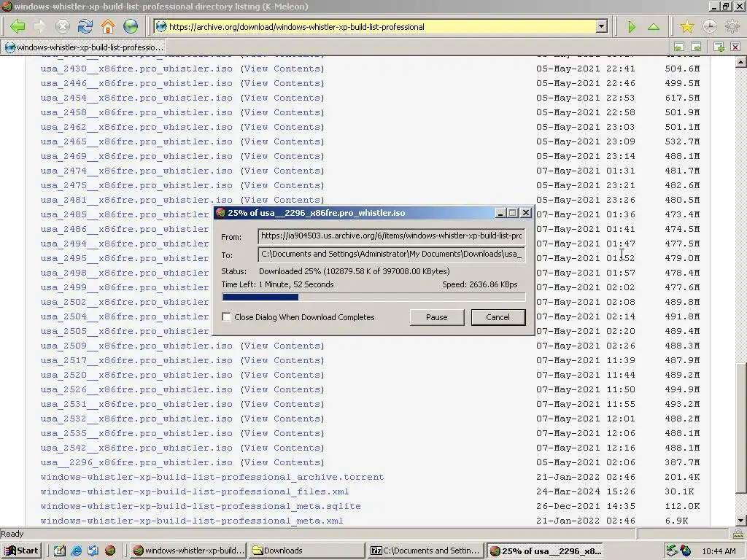
Task: Click the padlock security icon in status bar
Action: (x=738, y=534)
